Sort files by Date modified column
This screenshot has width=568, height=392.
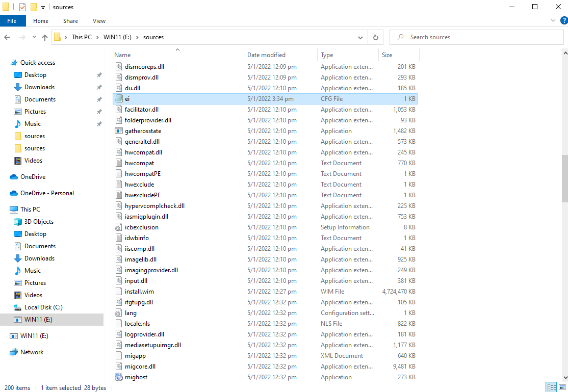pos(266,55)
